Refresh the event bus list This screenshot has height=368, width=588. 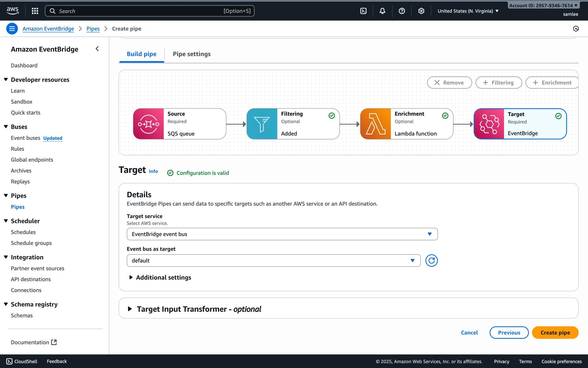pos(431,261)
